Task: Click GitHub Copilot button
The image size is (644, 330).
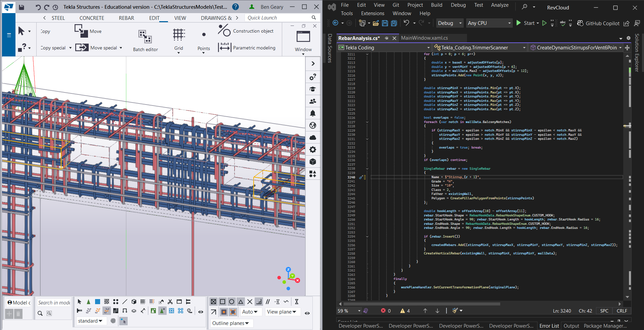Action: (598, 23)
